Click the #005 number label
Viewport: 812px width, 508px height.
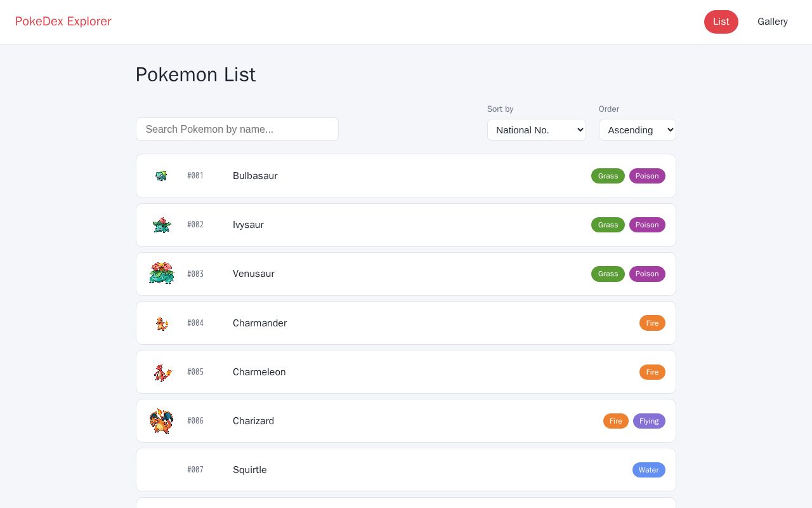[195, 372]
